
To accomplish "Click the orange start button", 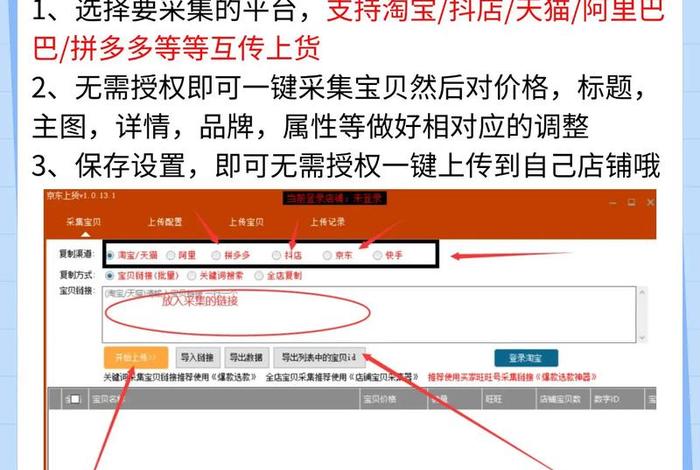I will 136,358.
